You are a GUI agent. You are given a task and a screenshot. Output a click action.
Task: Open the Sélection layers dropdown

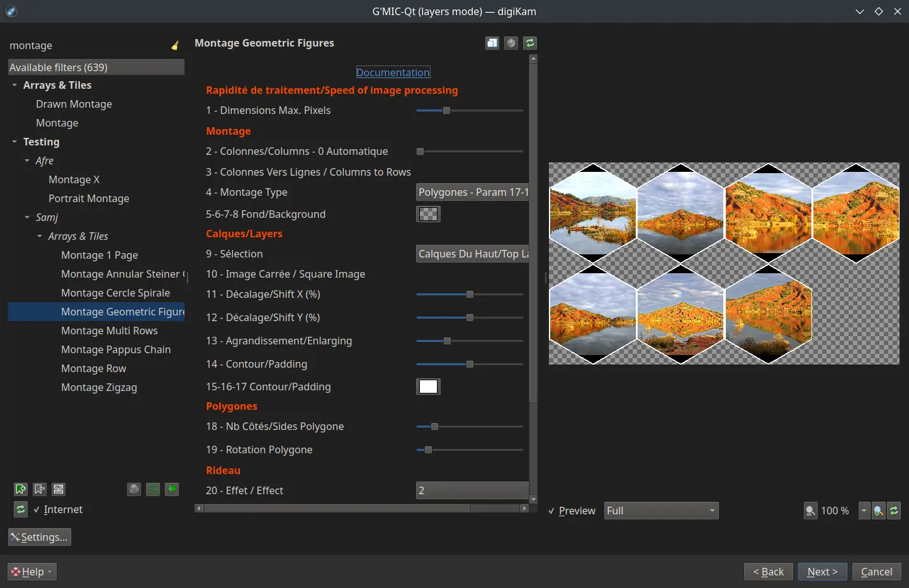[x=472, y=254]
